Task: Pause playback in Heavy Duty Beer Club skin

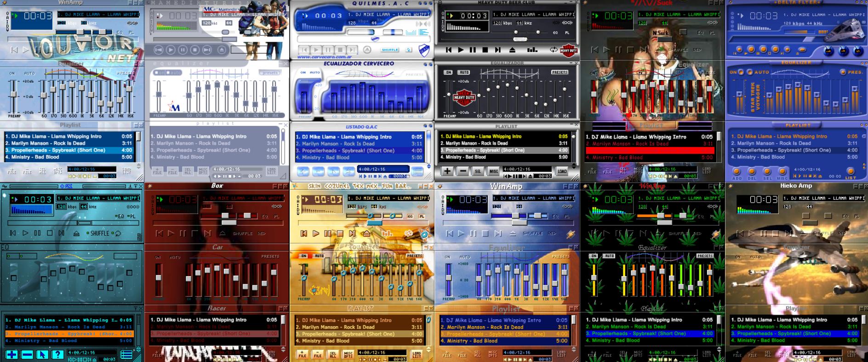Action: pyautogui.click(x=473, y=50)
